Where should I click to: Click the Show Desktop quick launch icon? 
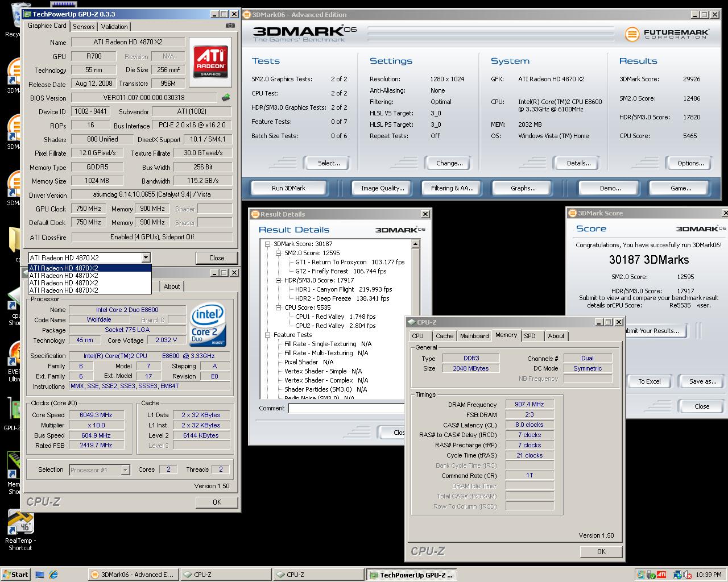point(40,575)
